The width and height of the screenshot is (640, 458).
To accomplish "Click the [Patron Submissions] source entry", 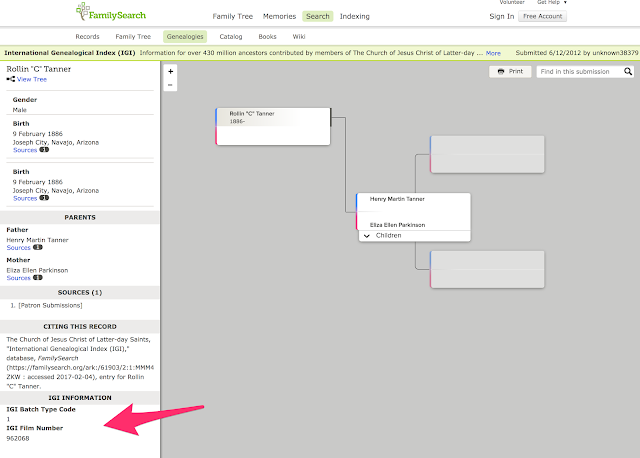I will click(x=50, y=305).
